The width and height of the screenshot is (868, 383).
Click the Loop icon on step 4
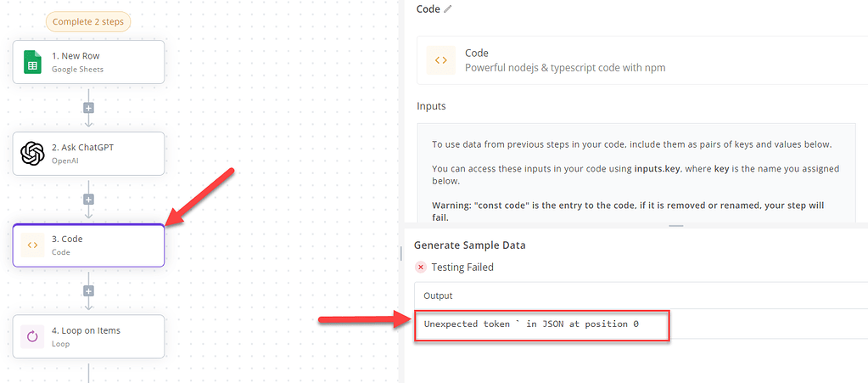click(32, 336)
